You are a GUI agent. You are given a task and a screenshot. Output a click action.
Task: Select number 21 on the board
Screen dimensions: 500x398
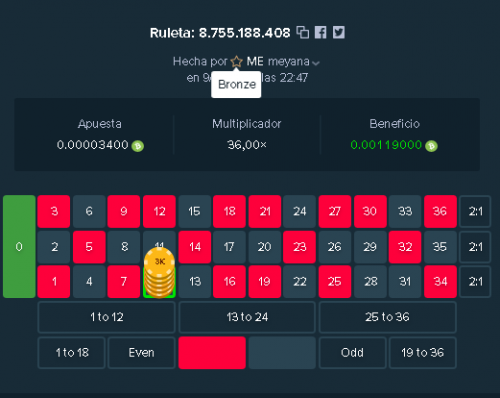[265, 211]
